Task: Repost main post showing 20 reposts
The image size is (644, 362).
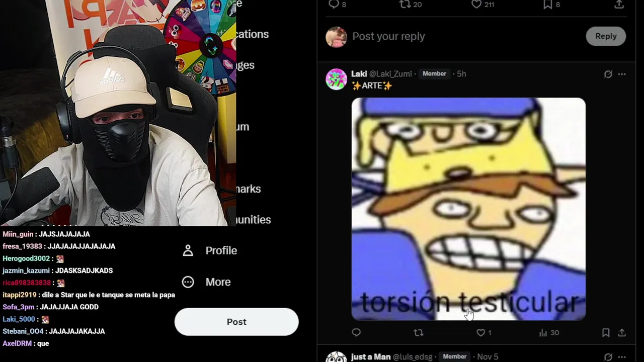Action: (x=411, y=4)
